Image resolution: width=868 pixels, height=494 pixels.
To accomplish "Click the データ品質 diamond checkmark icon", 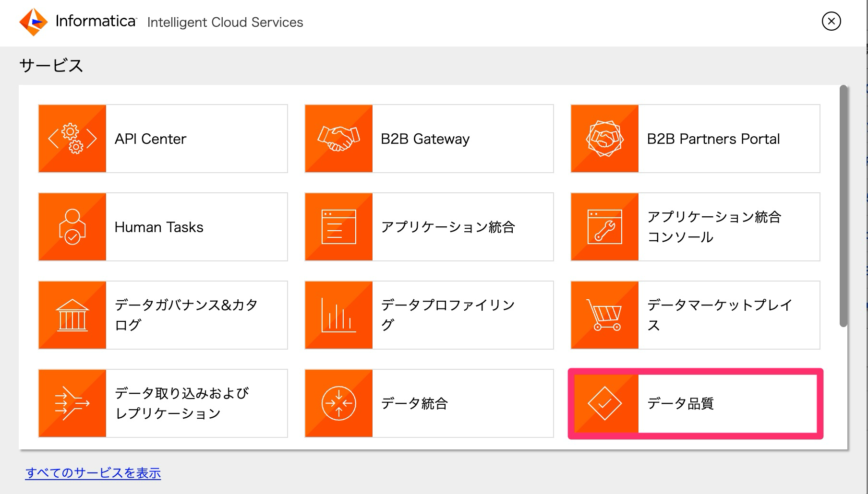I will 605,403.
